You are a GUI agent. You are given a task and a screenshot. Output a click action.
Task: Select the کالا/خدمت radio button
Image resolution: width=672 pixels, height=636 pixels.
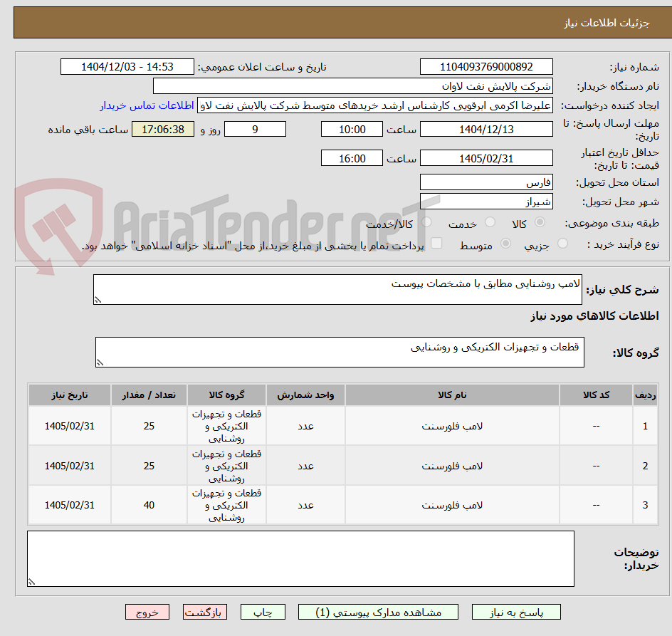[x=426, y=222]
